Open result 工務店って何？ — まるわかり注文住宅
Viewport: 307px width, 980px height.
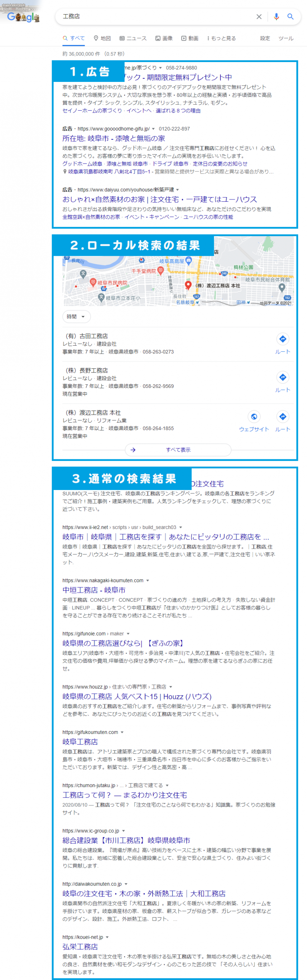[x=125, y=795]
